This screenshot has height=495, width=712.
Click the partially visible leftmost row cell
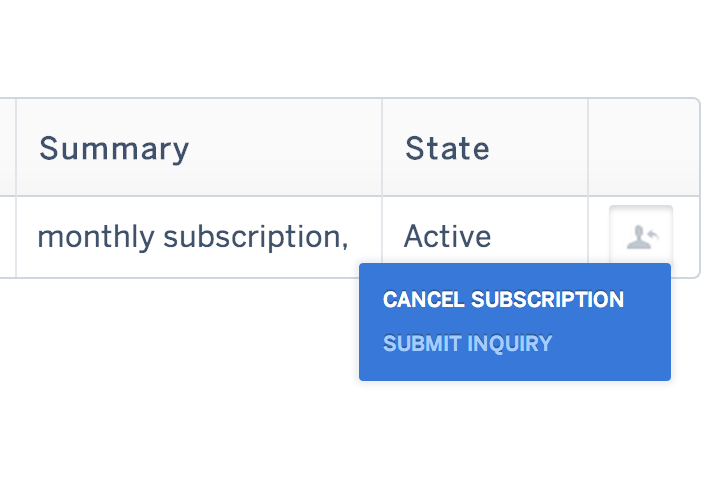tap(7, 237)
